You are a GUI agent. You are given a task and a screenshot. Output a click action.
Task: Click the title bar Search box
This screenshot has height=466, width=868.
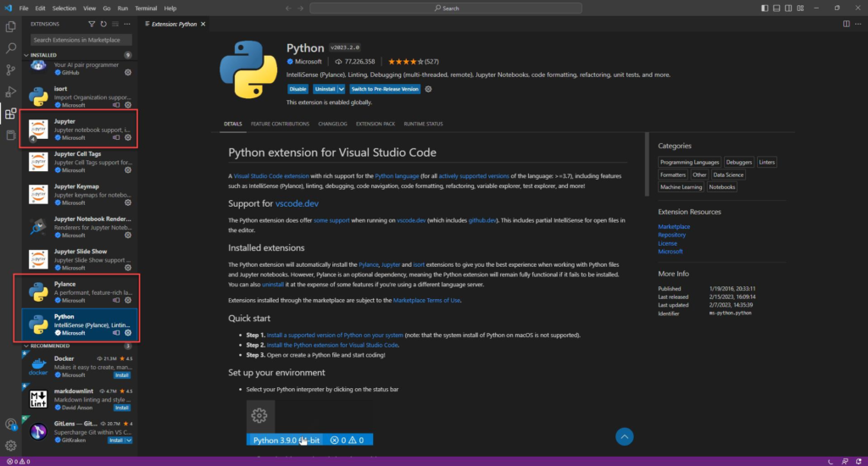(x=446, y=8)
